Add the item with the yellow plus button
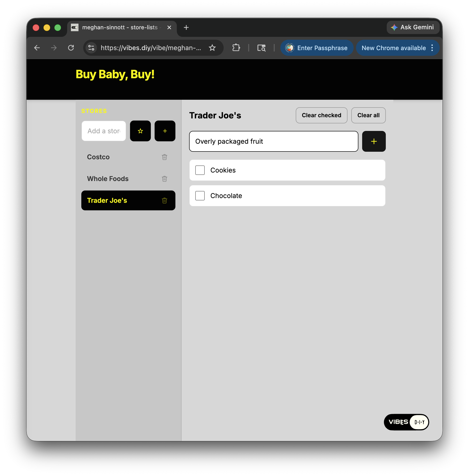The height and width of the screenshot is (476, 469). click(374, 141)
